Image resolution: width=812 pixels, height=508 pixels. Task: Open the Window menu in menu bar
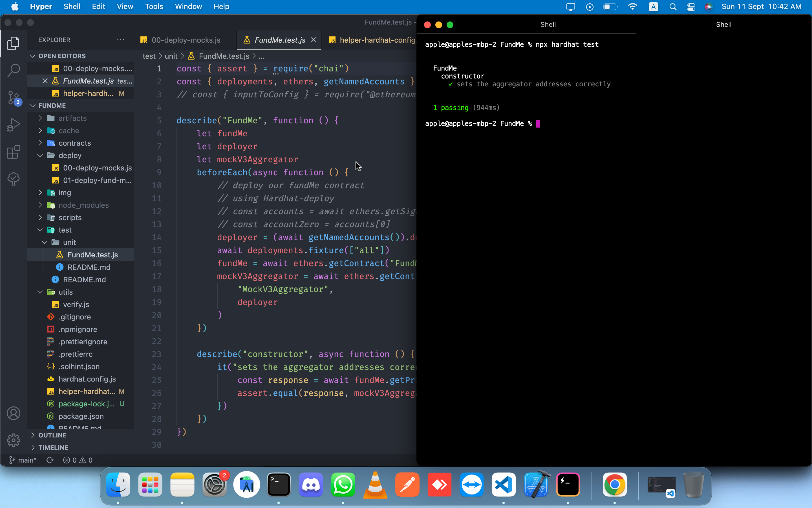[x=188, y=7]
